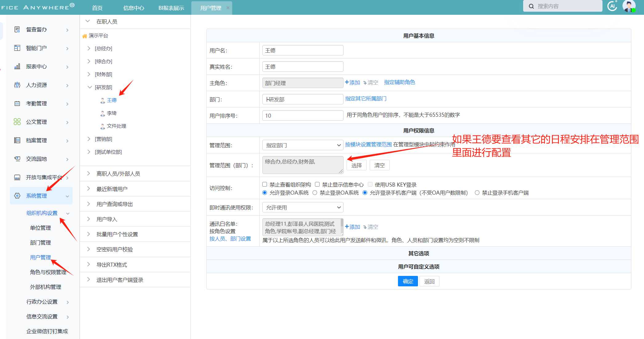The image size is (644, 339).
Task: Click 添加 link for 主角色
Action: (x=352, y=83)
